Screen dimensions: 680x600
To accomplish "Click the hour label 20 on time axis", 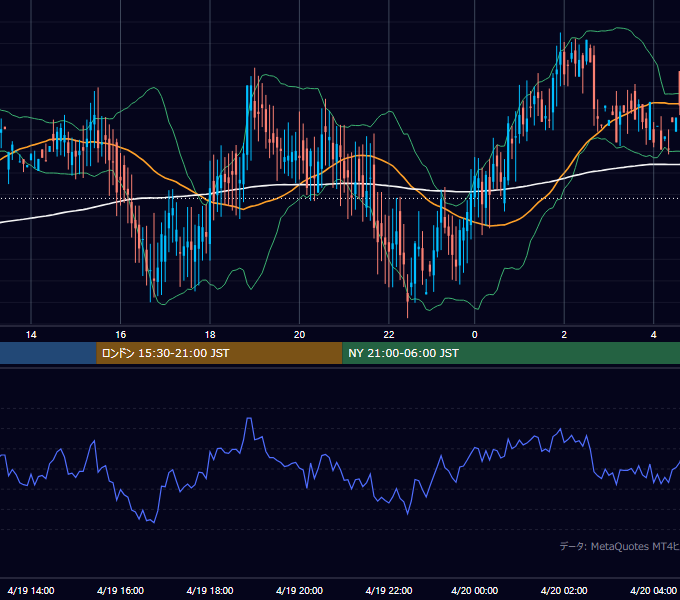I will 299,335.
